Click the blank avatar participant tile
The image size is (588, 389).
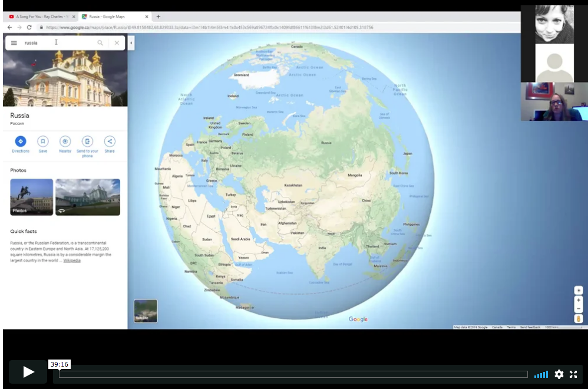[x=554, y=63]
